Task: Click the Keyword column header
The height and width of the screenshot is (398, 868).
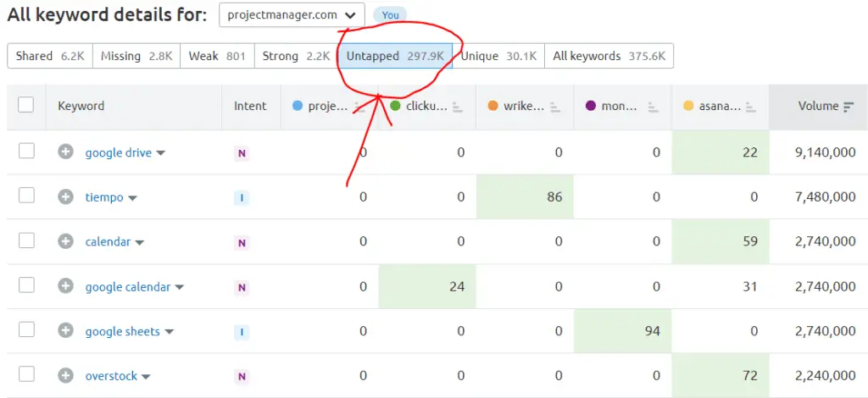Action: tap(81, 106)
